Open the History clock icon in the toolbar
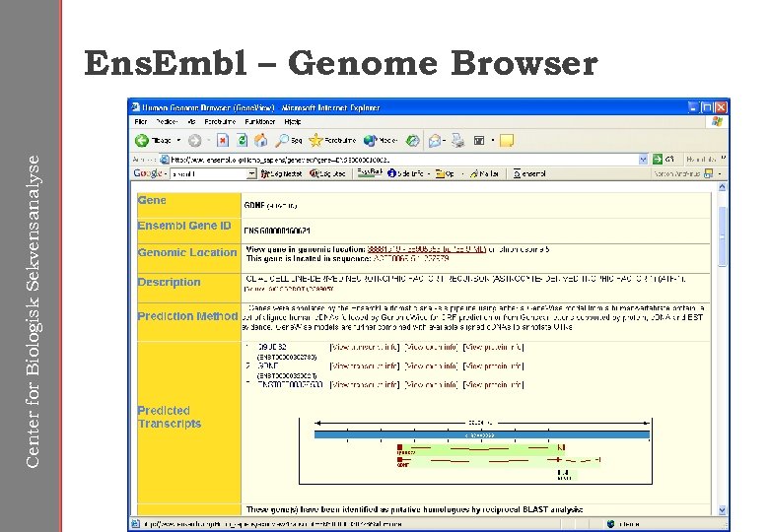This screenshot has width=769, height=532. tap(412, 141)
